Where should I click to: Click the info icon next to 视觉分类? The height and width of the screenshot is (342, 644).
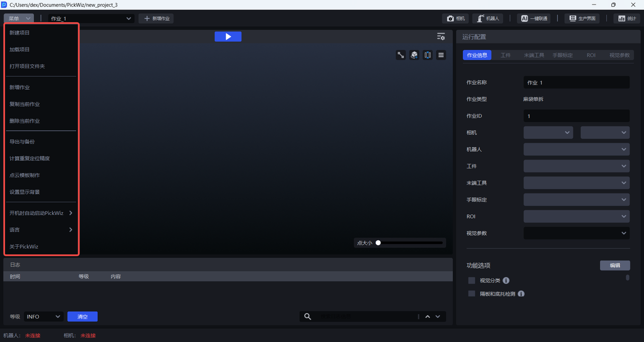point(506,281)
